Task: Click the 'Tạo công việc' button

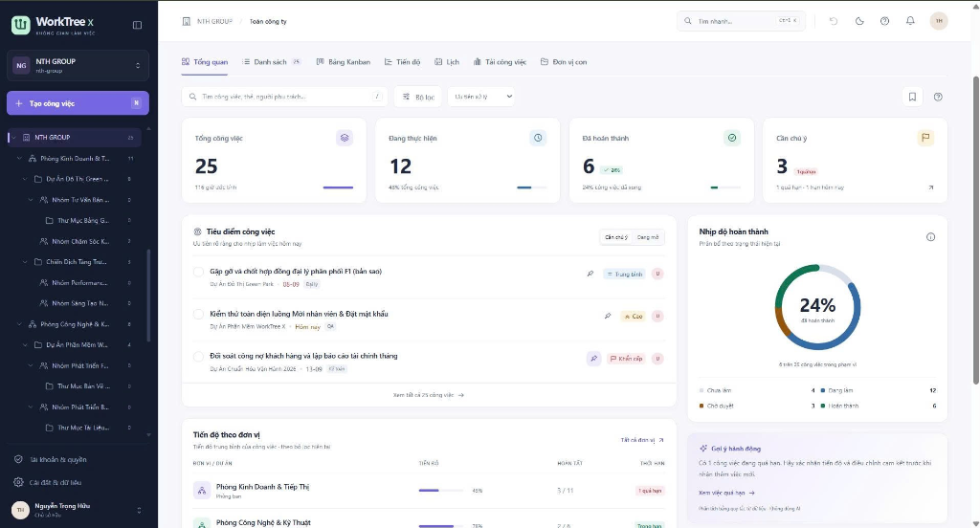Action: click(x=78, y=103)
